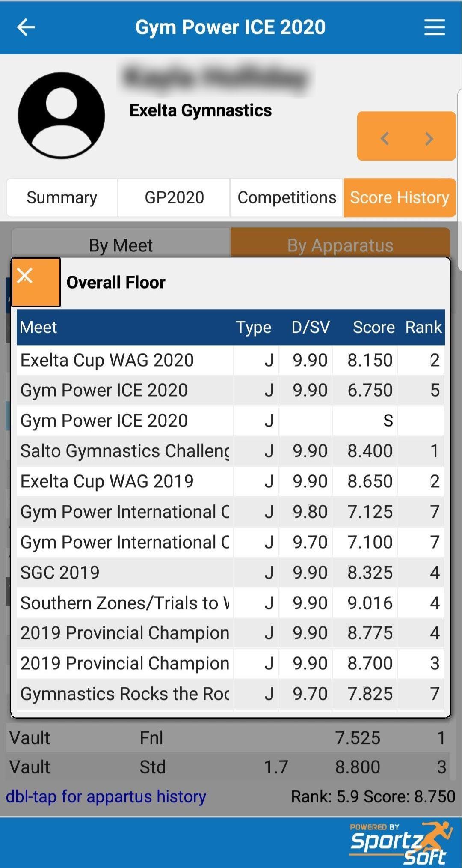Click the SportzSoft logo
Image resolution: width=462 pixels, height=868 pixels.
point(401,842)
